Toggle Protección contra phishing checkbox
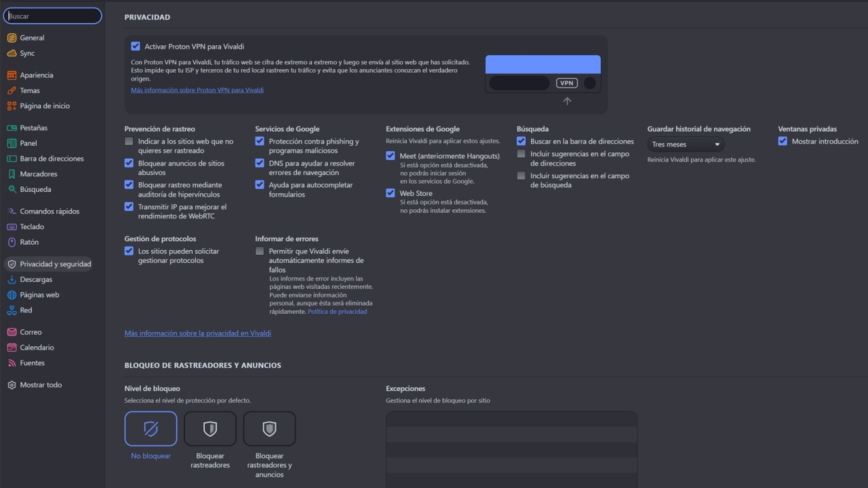 259,141
